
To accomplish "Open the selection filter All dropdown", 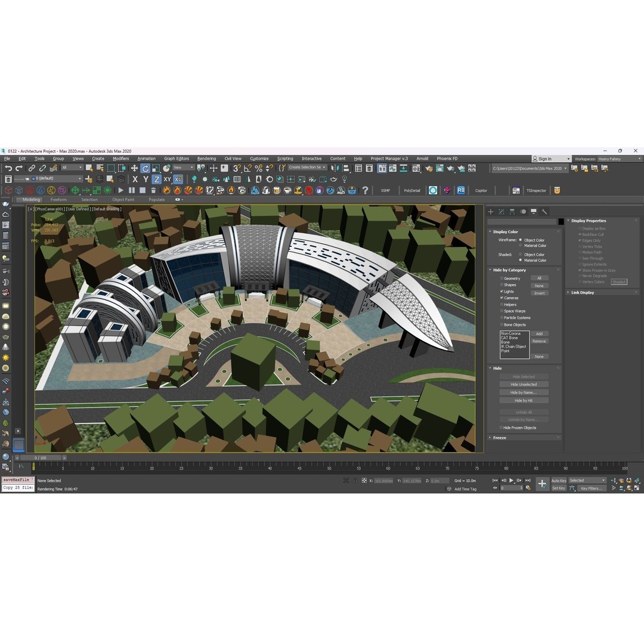I will pos(72,168).
